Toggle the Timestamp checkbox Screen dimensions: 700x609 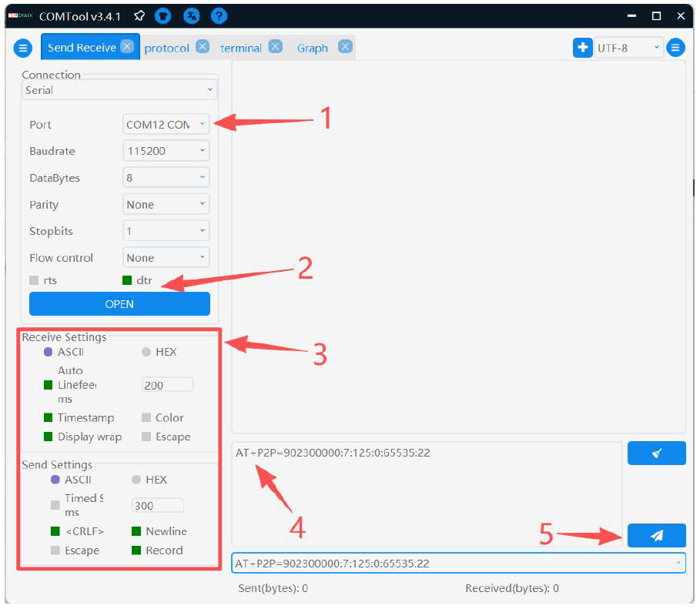[49, 418]
